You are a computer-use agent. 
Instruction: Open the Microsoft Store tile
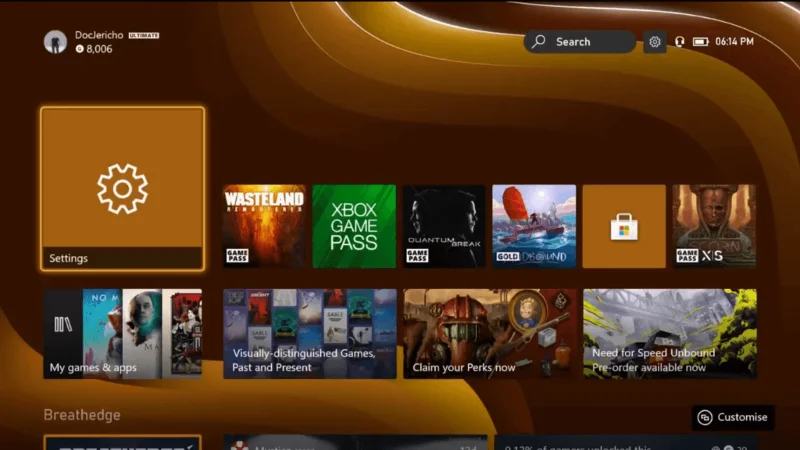pos(624,226)
